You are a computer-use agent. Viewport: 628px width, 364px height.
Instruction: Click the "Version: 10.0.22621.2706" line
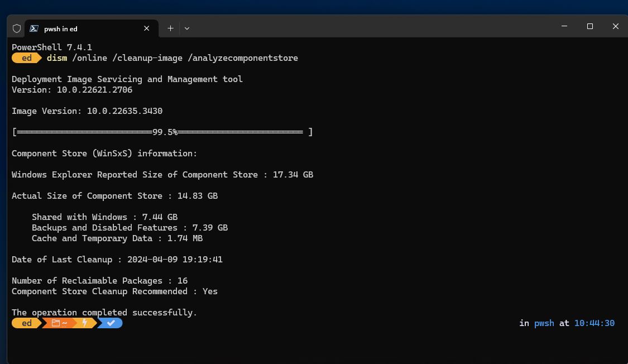click(72, 90)
